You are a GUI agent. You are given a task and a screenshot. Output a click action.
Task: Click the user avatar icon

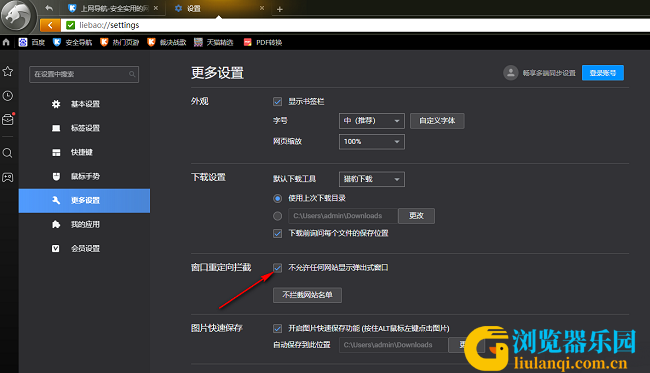click(511, 73)
